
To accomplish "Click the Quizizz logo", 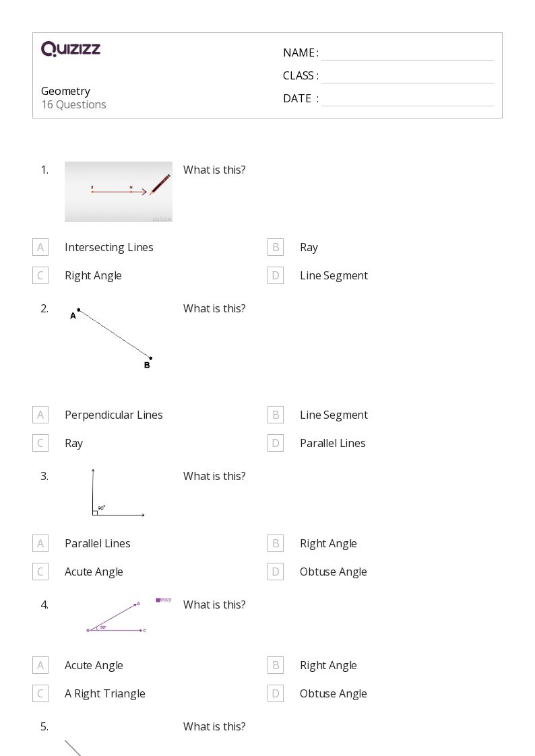I will pos(71,49).
